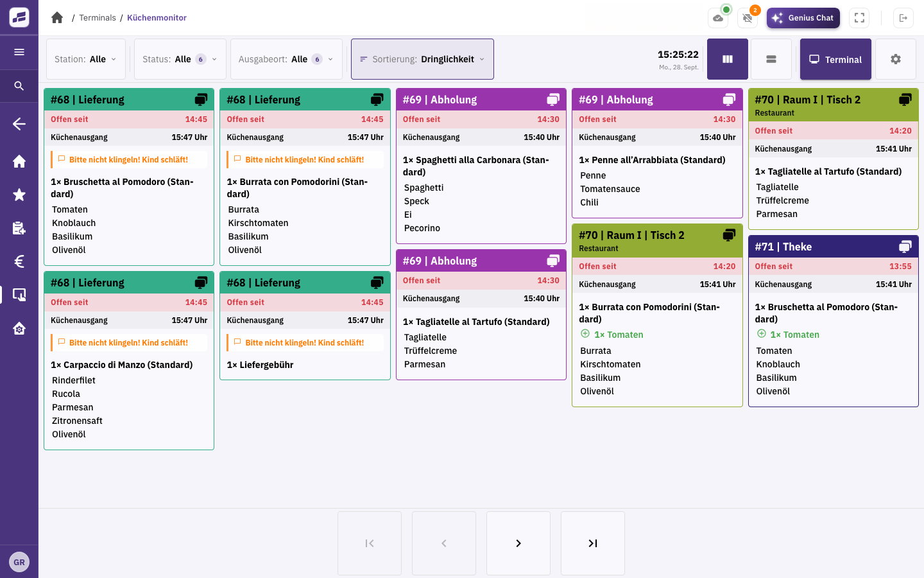Click home breadcrumb icon
Image resolution: width=924 pixels, height=578 pixels.
57,18
